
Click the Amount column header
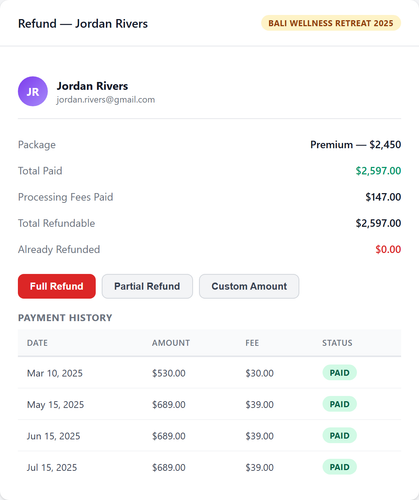(x=171, y=343)
